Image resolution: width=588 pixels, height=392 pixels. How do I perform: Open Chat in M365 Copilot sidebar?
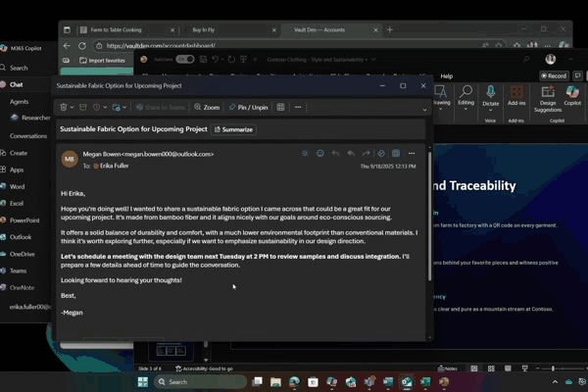pyautogui.click(x=16, y=85)
